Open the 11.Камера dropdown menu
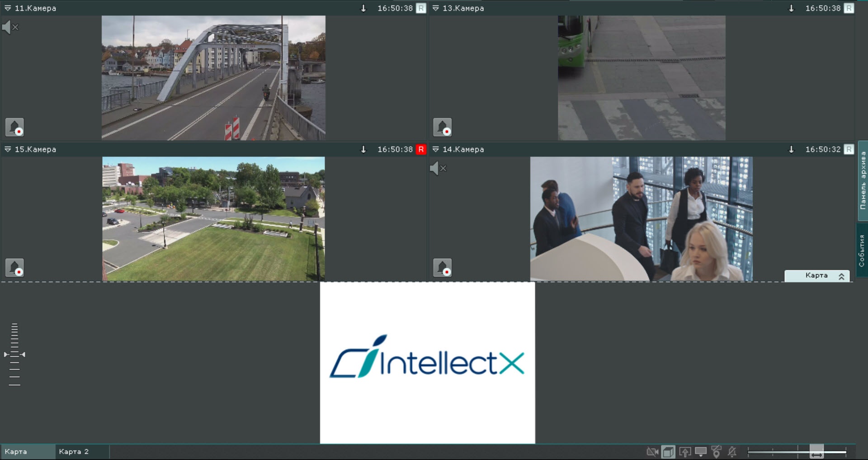 pyautogui.click(x=7, y=8)
